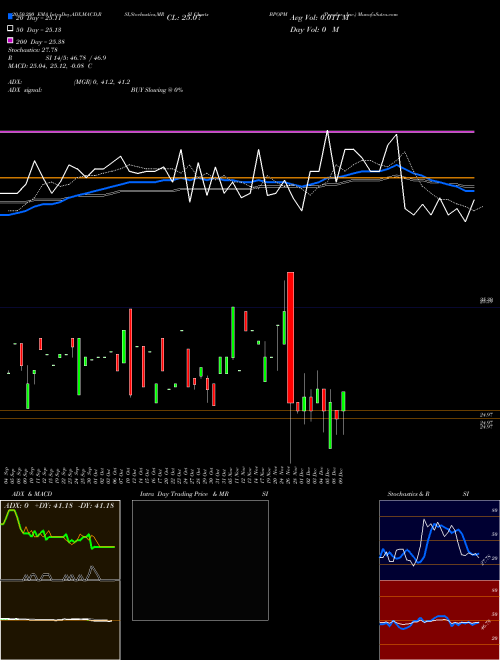
Task: Click the tall red candlestick on 26 Nov
Action: pyautogui.click(x=290, y=338)
